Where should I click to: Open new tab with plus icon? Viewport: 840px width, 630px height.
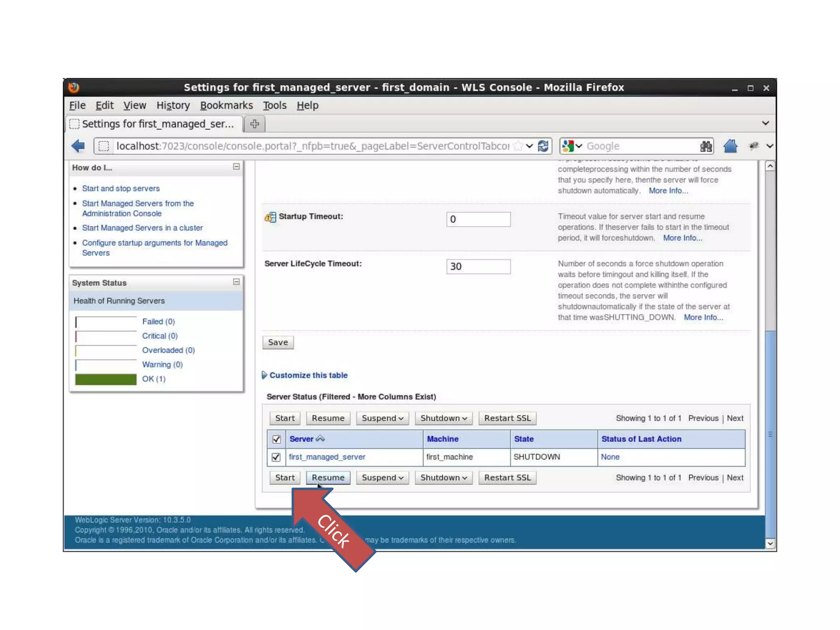tap(254, 124)
